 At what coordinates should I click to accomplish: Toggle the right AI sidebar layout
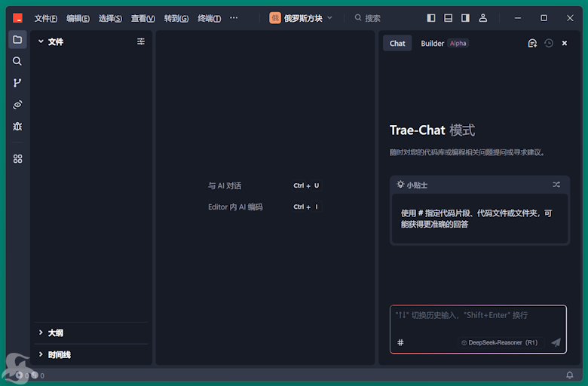pyautogui.click(x=465, y=17)
